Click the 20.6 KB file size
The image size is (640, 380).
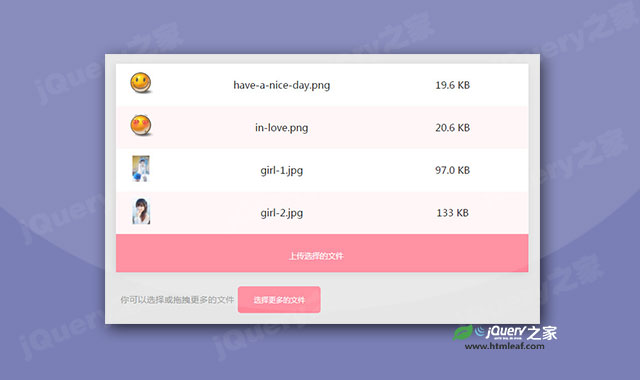[452, 128]
